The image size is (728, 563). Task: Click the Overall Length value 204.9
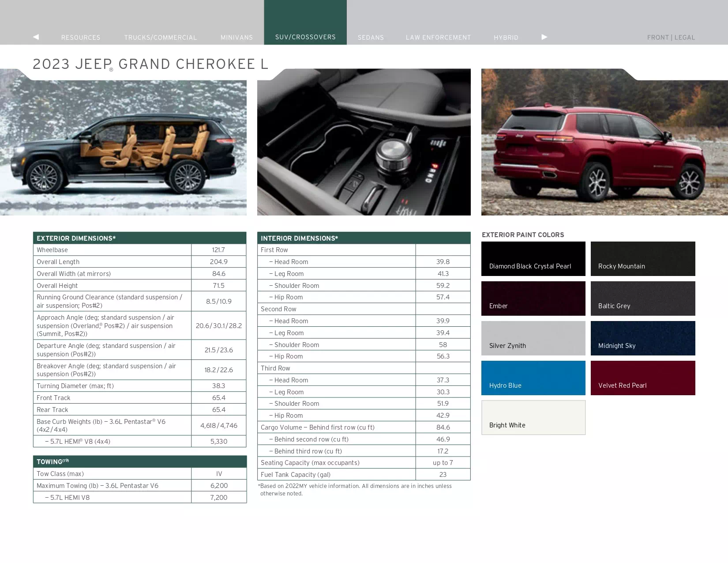point(219,262)
